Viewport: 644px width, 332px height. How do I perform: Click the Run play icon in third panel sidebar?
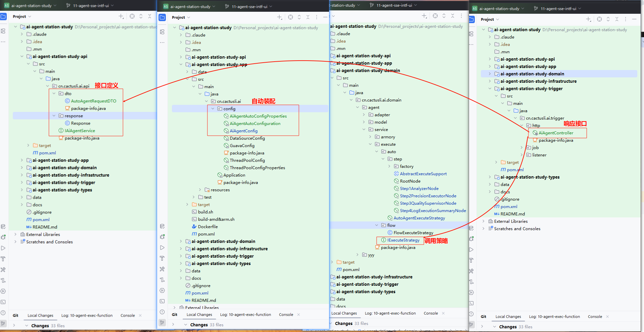[471, 250]
